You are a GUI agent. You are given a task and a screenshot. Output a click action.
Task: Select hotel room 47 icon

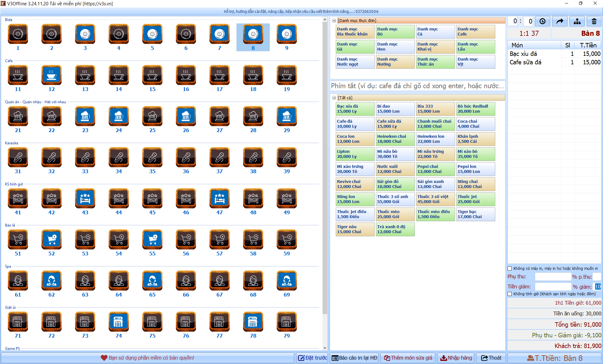click(x=220, y=198)
